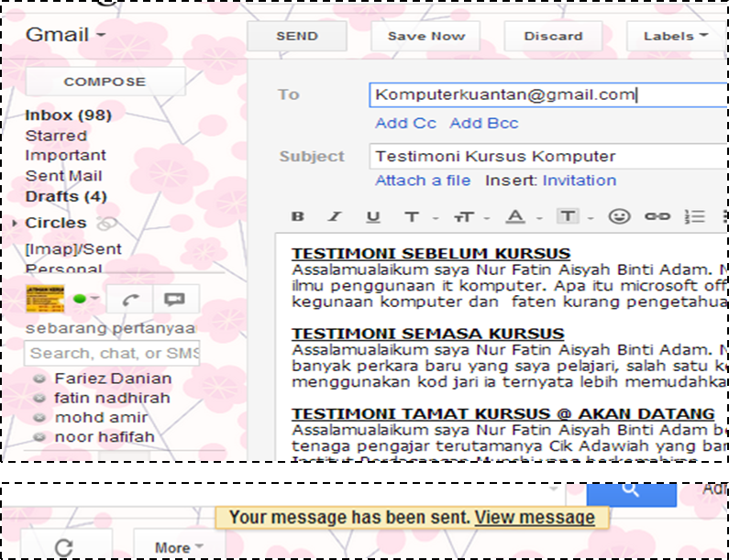Click the Bold formatting icon

pos(297,216)
